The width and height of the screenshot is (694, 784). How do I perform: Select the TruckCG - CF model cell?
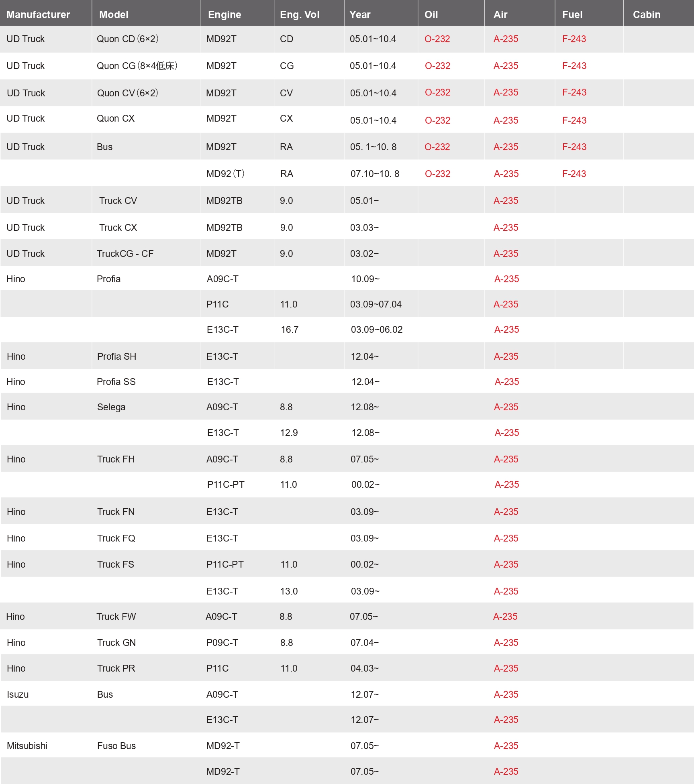125,254
